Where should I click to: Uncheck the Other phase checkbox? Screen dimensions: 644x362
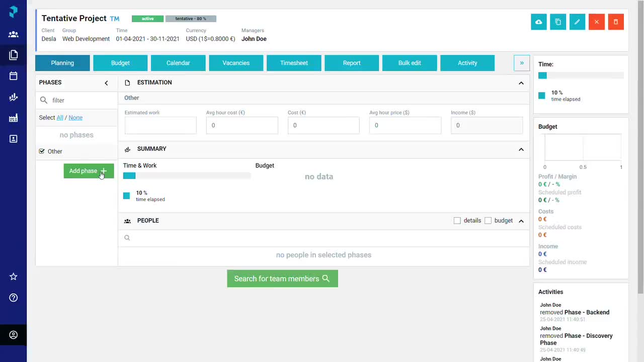[x=42, y=151]
